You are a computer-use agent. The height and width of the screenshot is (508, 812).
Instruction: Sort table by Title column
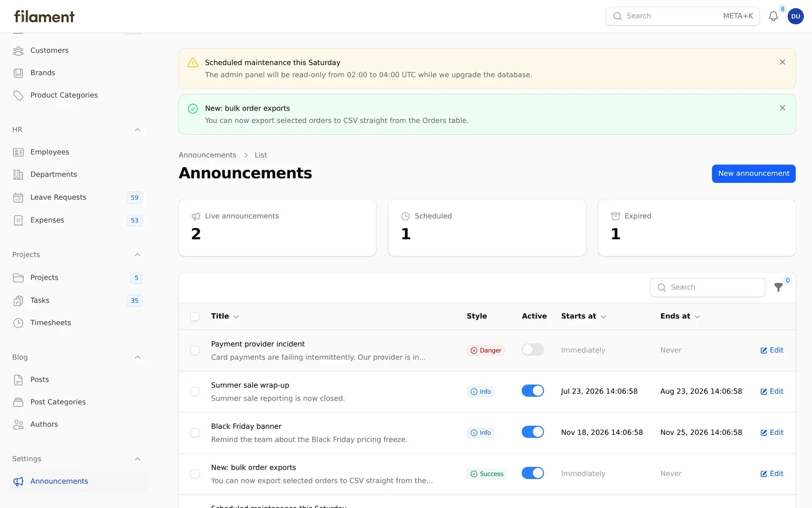pos(225,316)
